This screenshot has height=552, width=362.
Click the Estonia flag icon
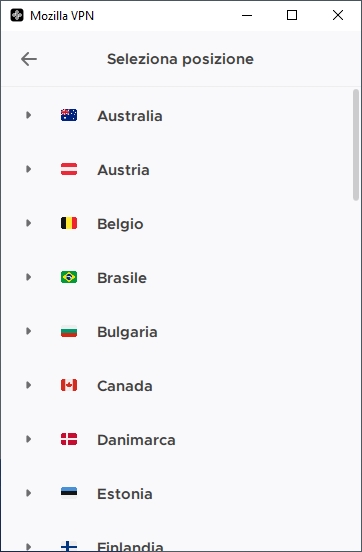(69, 493)
